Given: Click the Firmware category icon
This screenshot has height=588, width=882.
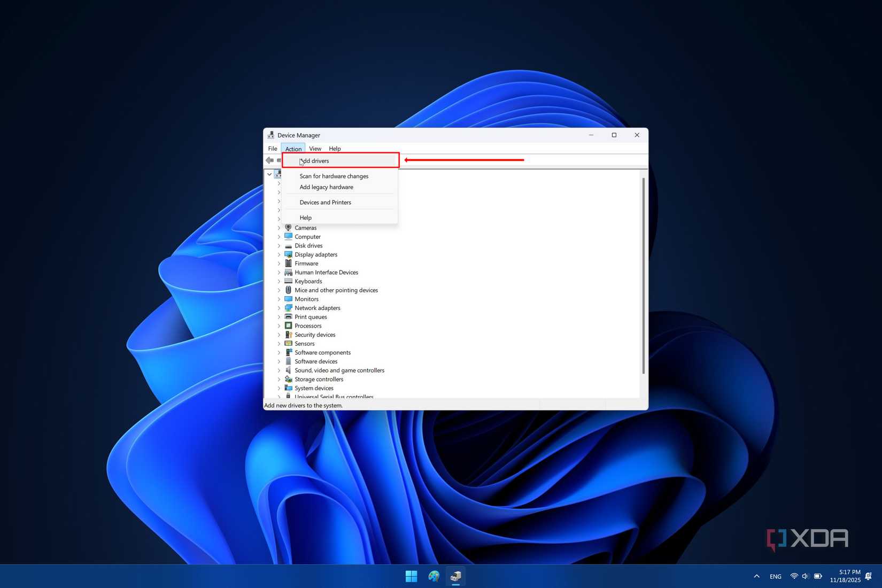Looking at the screenshot, I should point(288,263).
